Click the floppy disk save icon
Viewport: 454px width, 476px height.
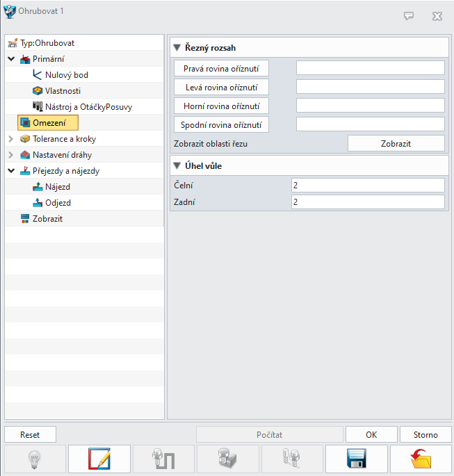[x=357, y=459]
